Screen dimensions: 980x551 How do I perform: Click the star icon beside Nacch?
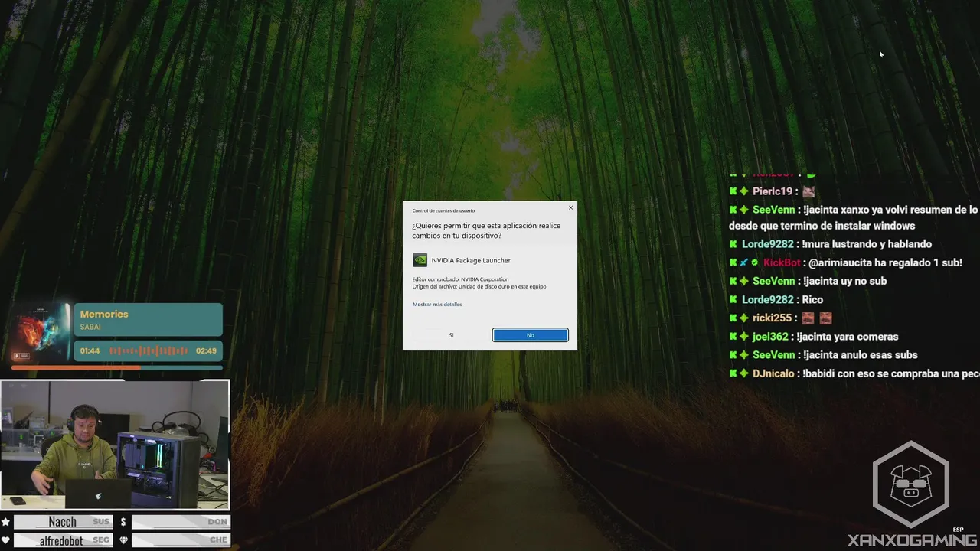(5, 522)
